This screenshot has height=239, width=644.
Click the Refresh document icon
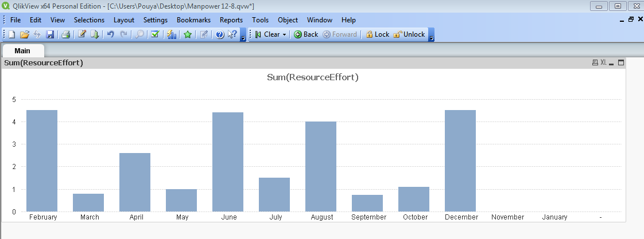tap(37, 34)
